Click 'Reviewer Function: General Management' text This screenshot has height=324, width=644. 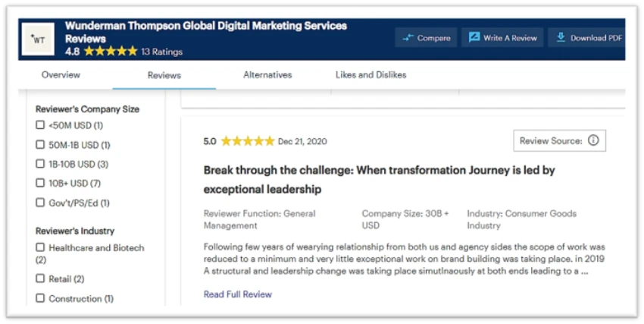click(x=260, y=219)
